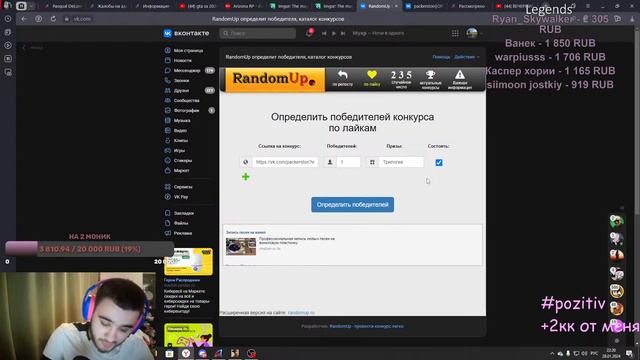Click the VK notifications bell icon
The height and width of the screenshot is (360, 640).
click(309, 33)
